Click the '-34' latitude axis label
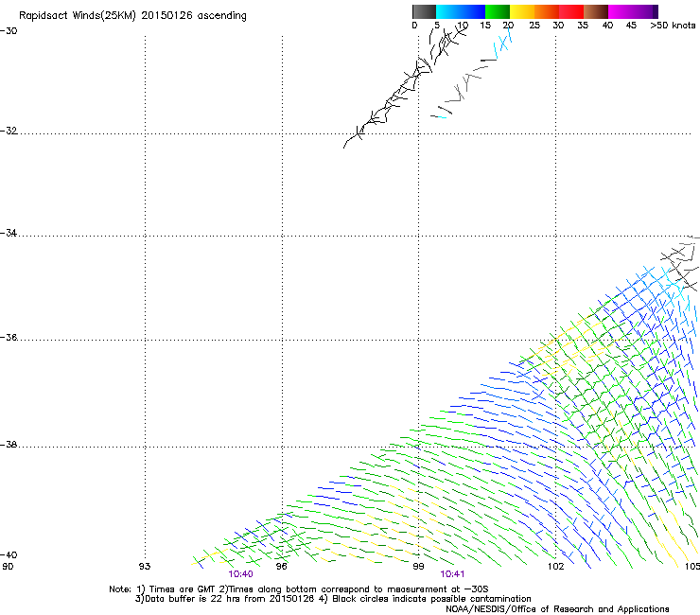Viewport: 700px width, 615px height. coord(9,233)
